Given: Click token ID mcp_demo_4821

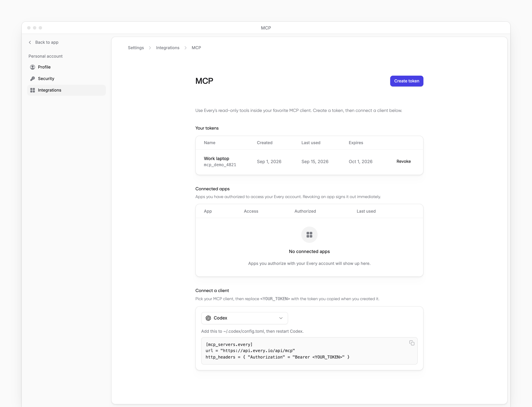Looking at the screenshot, I should tap(220, 165).
